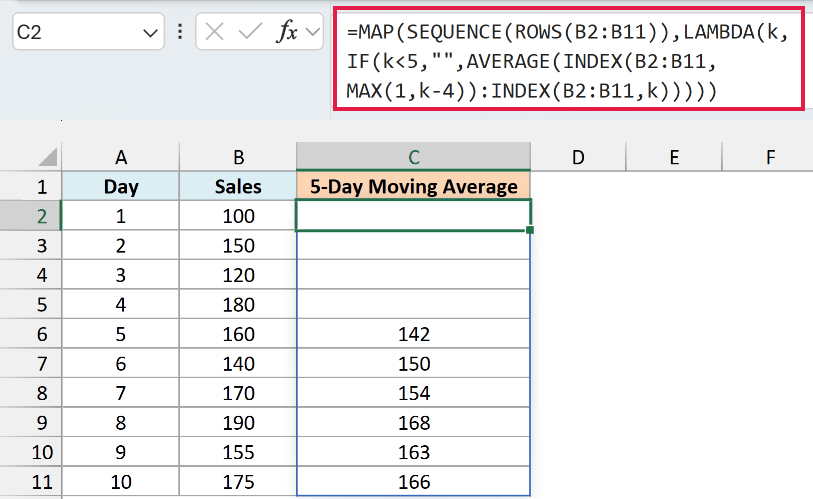
Task: Click the moving average cell showing 142
Action: (414, 334)
